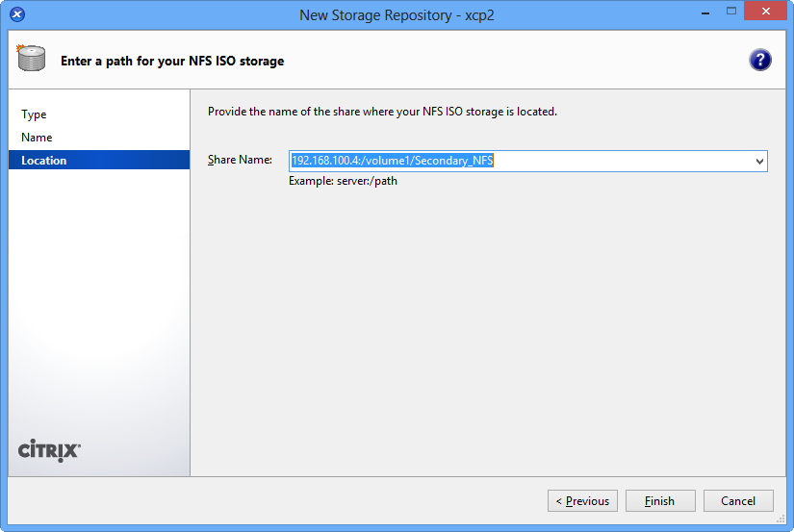Click the "Provide the name of the share" instruction
This screenshot has height=532, width=794.
pyautogui.click(x=382, y=112)
